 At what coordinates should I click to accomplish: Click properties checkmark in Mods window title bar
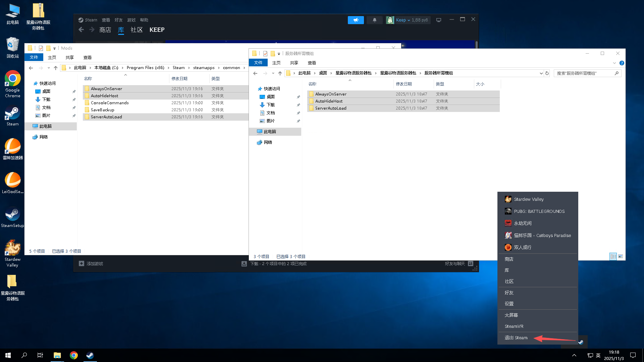41,48
